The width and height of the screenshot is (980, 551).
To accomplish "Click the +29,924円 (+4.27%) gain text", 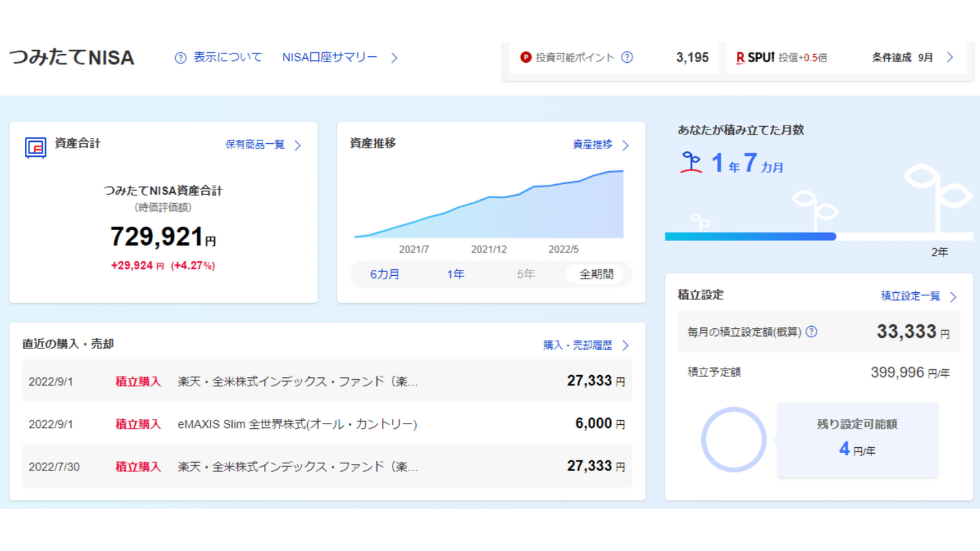I will tap(163, 265).
